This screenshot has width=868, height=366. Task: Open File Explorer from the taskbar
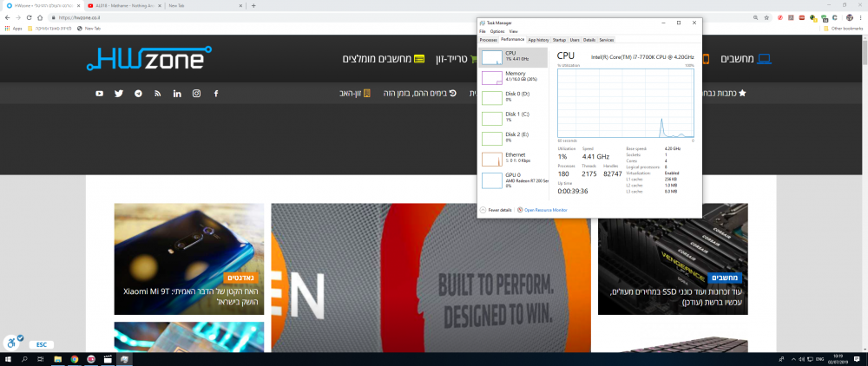tap(57, 359)
